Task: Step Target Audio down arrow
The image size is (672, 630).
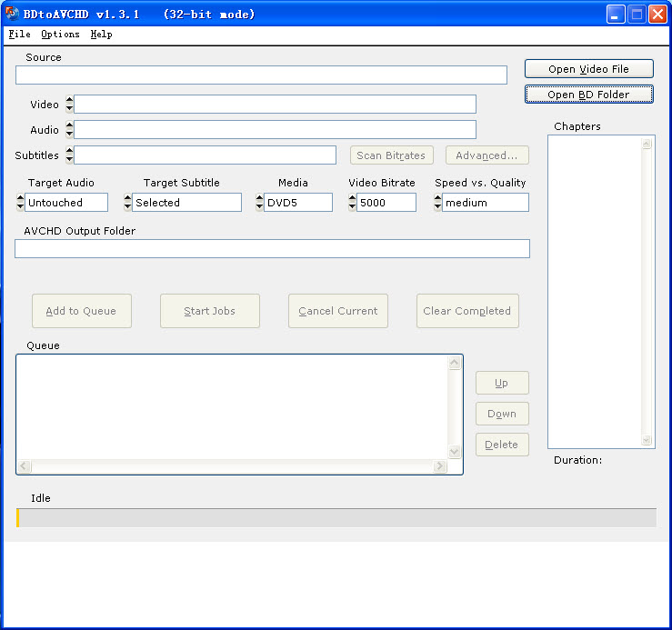Action: [x=20, y=206]
